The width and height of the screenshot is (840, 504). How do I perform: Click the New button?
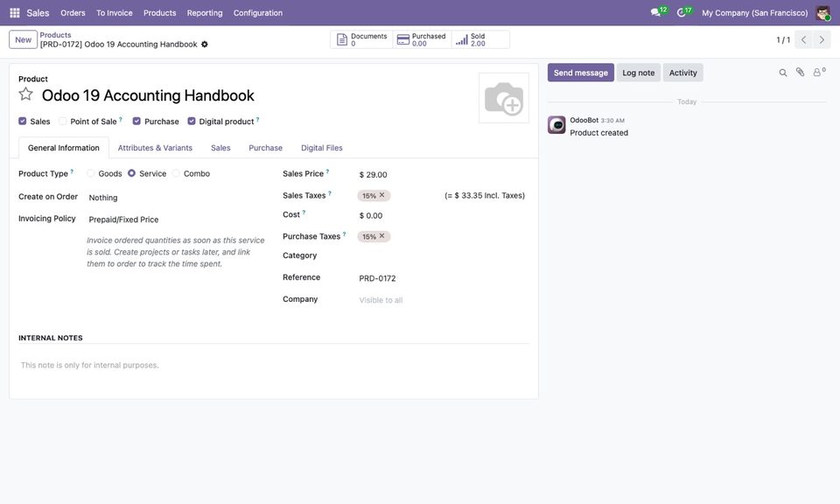click(x=23, y=39)
